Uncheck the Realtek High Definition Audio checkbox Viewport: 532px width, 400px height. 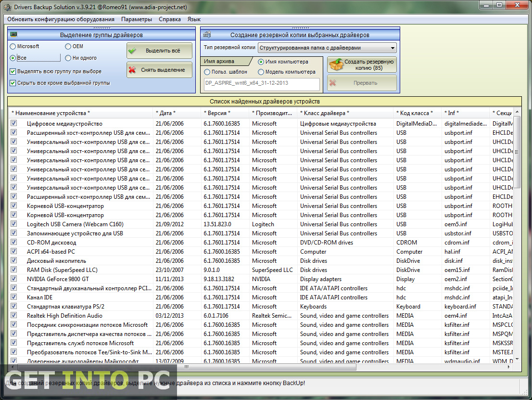pyautogui.click(x=13, y=315)
